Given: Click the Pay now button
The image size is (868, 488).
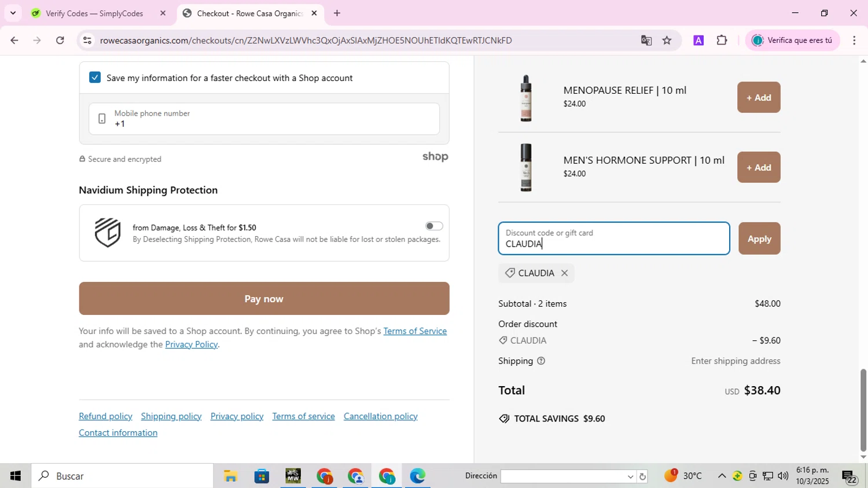Looking at the screenshot, I should 264,299.
